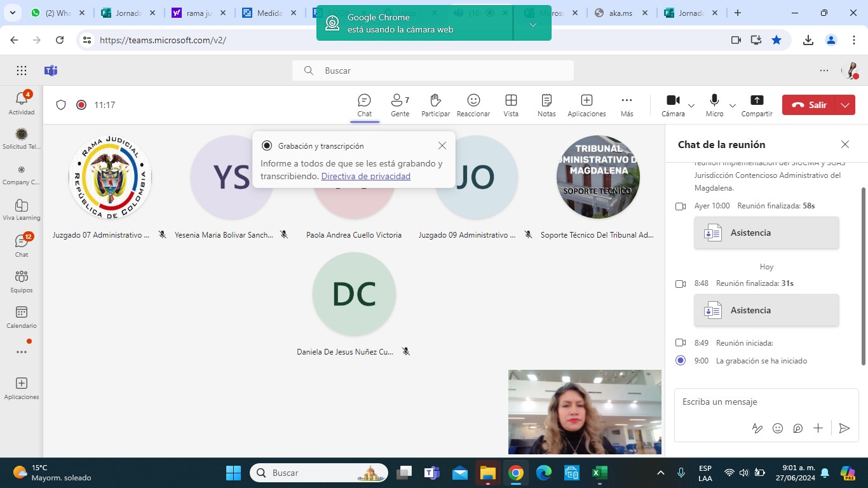Open Chrome tab search dropdown arrow
868x488 pixels.
tap(14, 13)
